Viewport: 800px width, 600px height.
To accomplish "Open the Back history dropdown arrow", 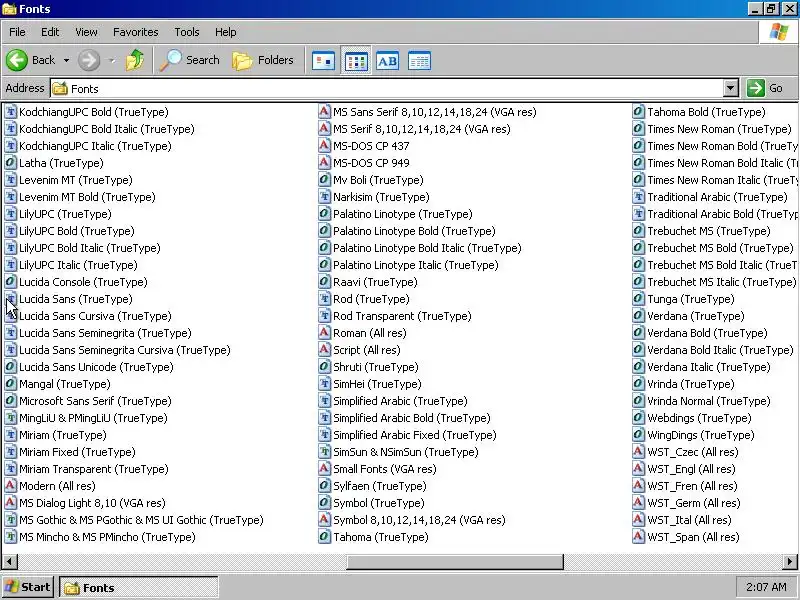I will point(66,61).
